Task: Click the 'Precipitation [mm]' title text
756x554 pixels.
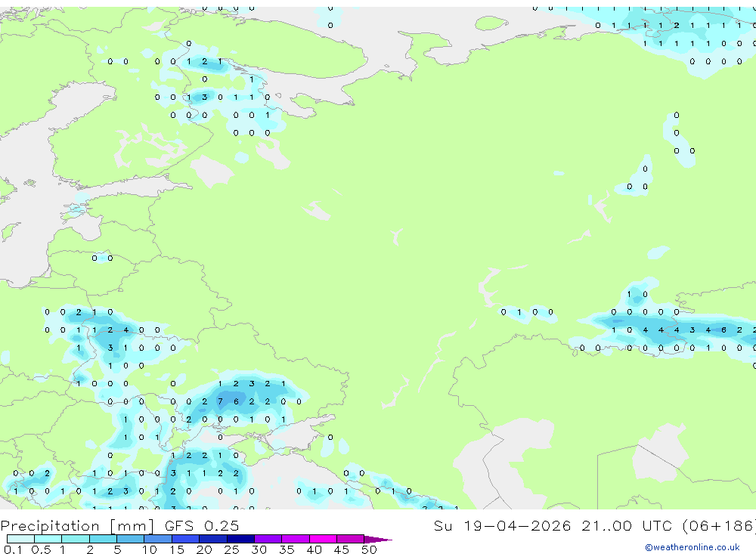Action: 77,525
